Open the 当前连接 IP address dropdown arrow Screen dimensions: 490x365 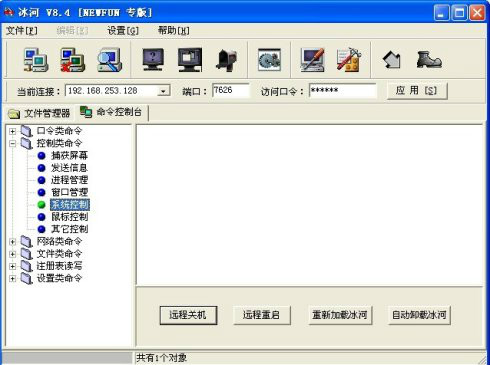point(163,91)
